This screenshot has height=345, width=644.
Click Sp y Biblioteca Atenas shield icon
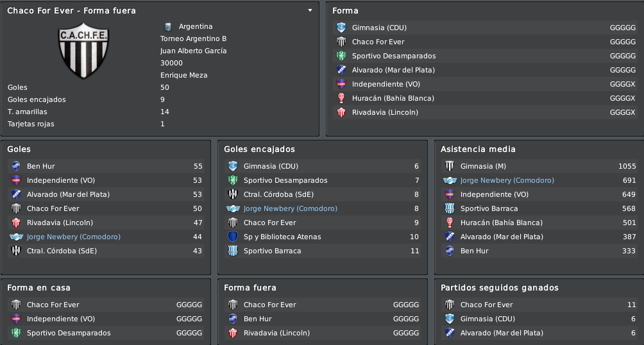coord(233,237)
